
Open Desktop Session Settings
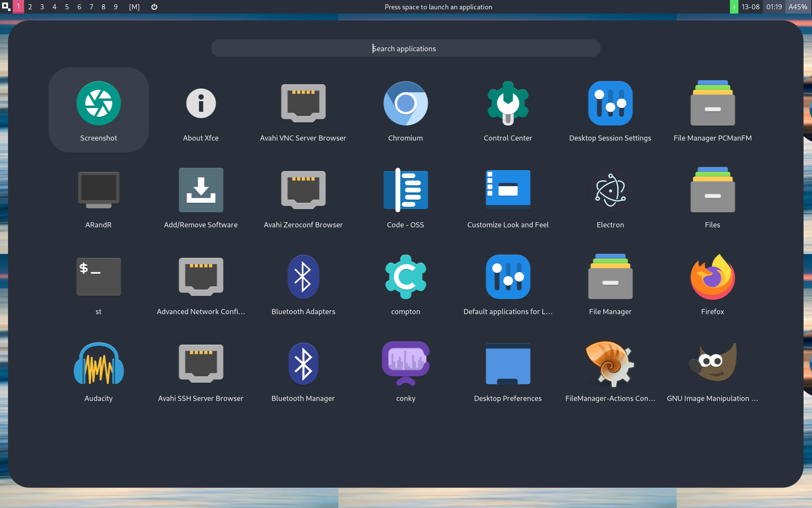tap(610, 110)
